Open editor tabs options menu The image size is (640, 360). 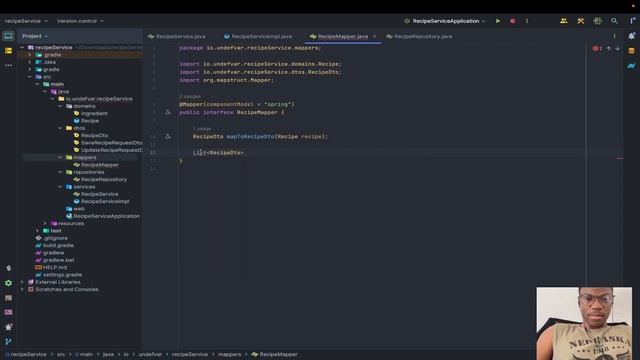[x=614, y=36]
